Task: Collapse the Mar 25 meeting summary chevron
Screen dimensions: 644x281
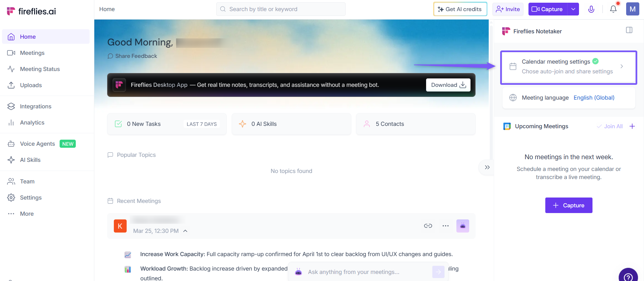Action: pos(185,231)
